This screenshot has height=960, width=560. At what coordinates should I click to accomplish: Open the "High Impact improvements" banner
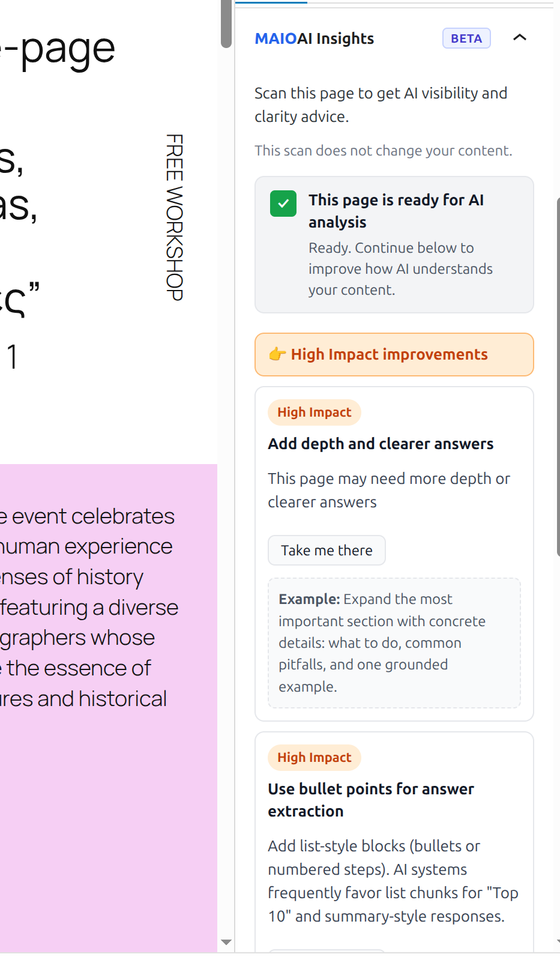click(394, 355)
